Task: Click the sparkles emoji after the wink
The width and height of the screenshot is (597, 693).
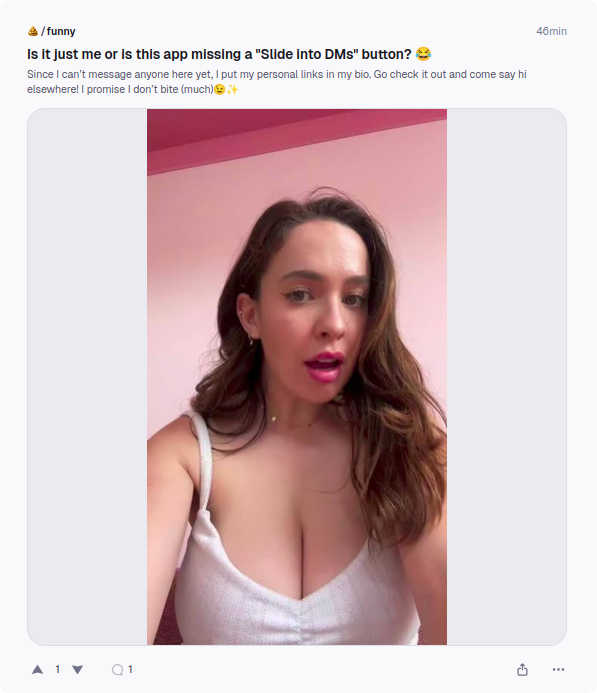Action: pyautogui.click(x=232, y=89)
